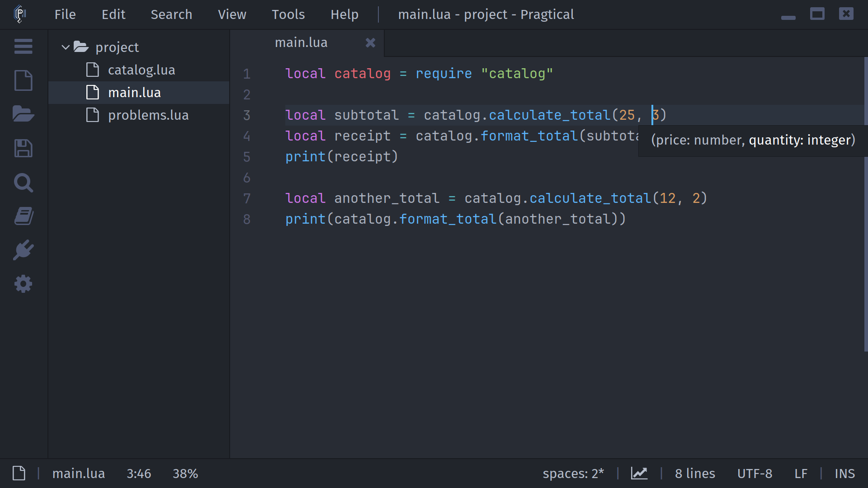Click the Pragtical logo icon
Image resolution: width=868 pixels, height=488 pixels.
pos(20,14)
